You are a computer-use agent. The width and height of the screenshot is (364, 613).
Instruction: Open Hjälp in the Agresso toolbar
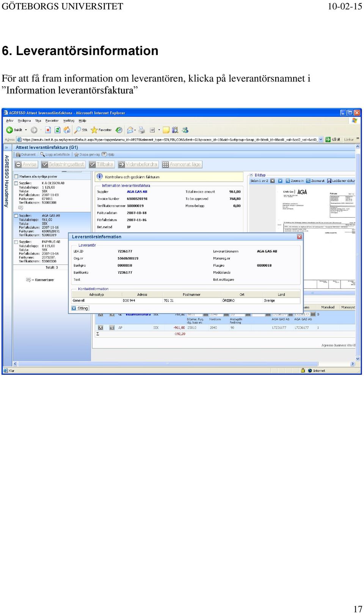coord(108,154)
